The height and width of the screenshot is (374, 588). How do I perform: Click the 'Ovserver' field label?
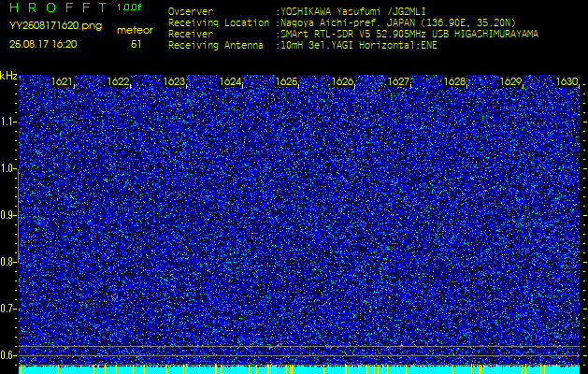[191, 11]
